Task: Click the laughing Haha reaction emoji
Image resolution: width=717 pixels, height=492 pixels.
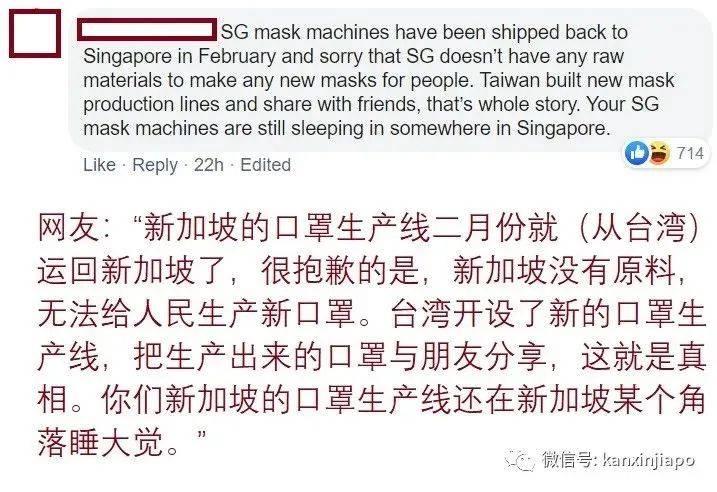Action: pos(658,153)
